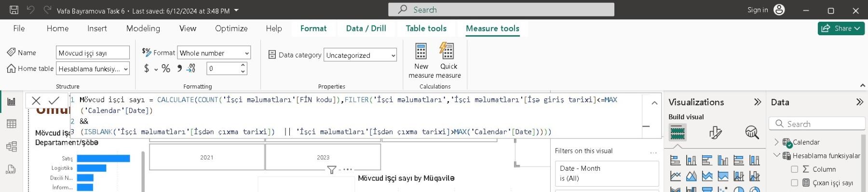Switch to Model view icon
This screenshot has height=192, width=868.
click(12, 147)
